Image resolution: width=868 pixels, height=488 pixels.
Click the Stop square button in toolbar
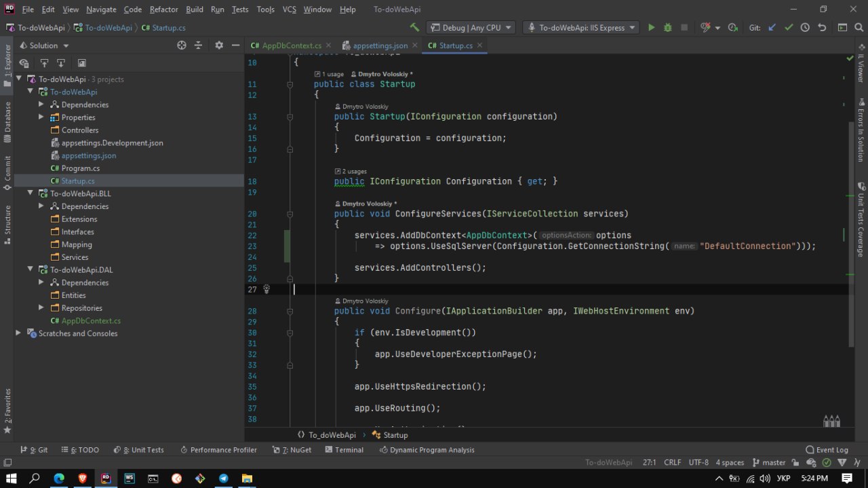(684, 28)
